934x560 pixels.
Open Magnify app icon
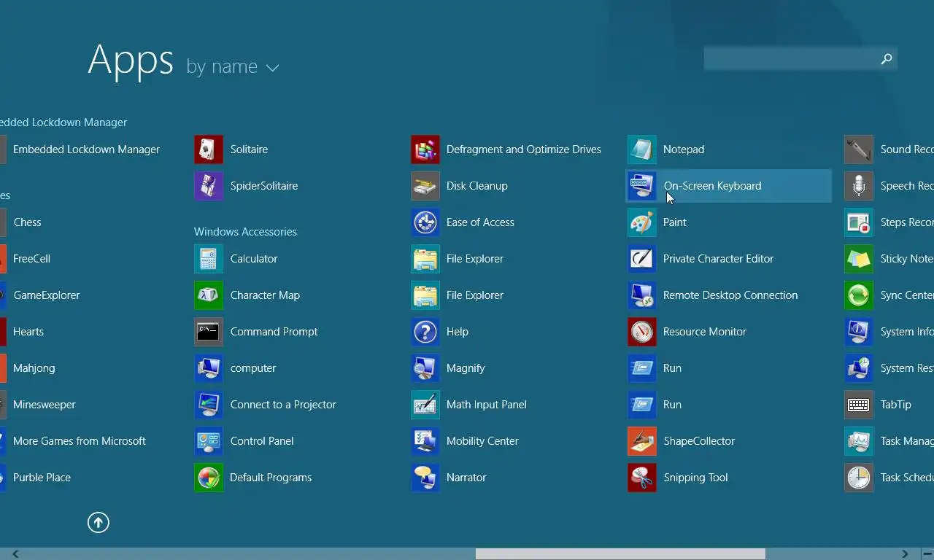(425, 368)
